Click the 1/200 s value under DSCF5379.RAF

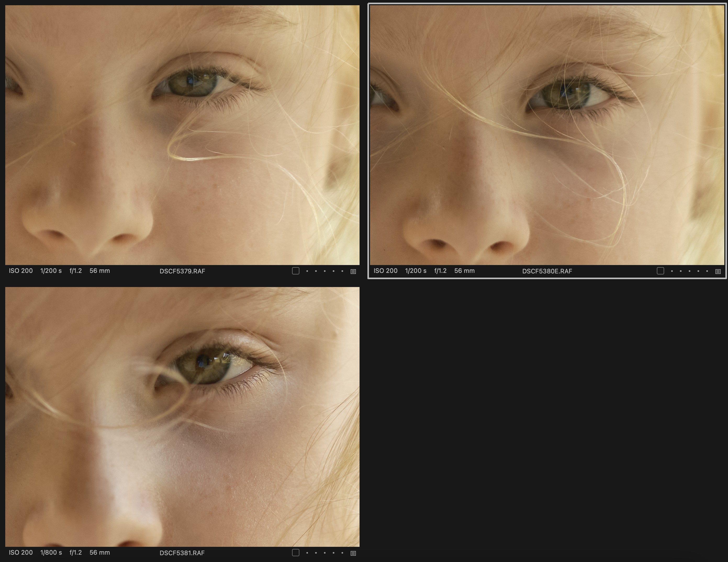click(51, 271)
